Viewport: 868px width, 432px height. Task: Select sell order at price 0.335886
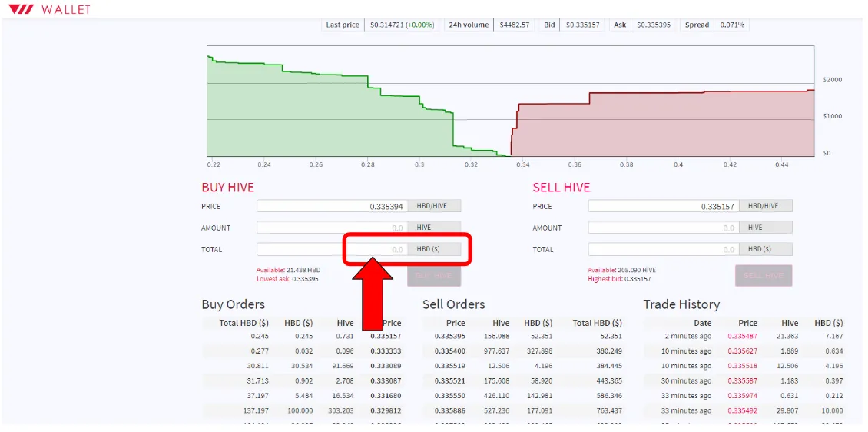pos(524,411)
